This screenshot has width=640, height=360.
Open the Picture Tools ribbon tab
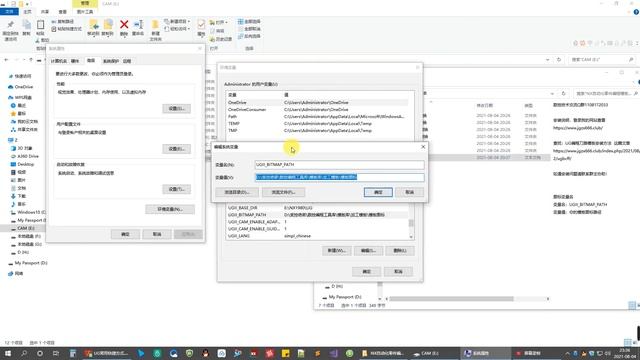[x=85, y=11]
